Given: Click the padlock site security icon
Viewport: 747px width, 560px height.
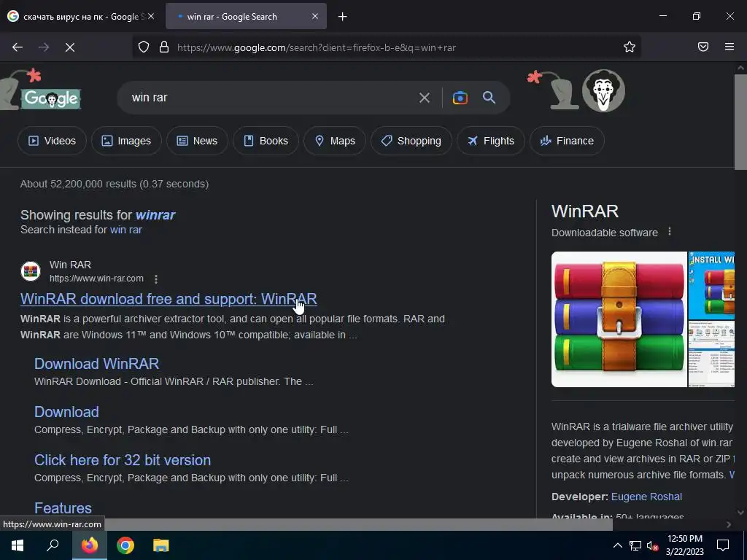Looking at the screenshot, I should (x=164, y=47).
